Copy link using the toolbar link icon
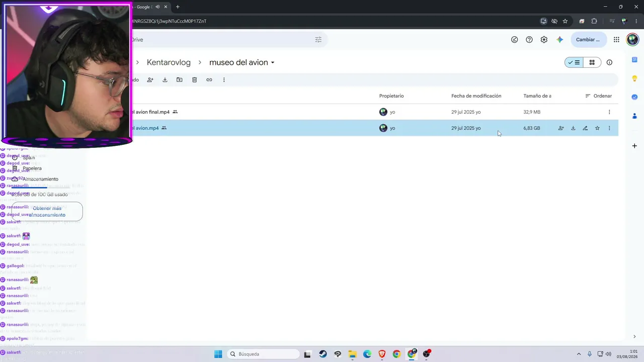The image size is (644, 362). (x=209, y=79)
